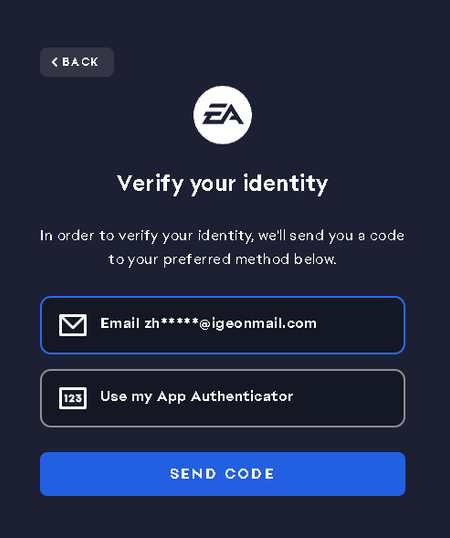Click the word Email in first option
Viewport: 450px width, 538px height.
pyautogui.click(x=120, y=323)
